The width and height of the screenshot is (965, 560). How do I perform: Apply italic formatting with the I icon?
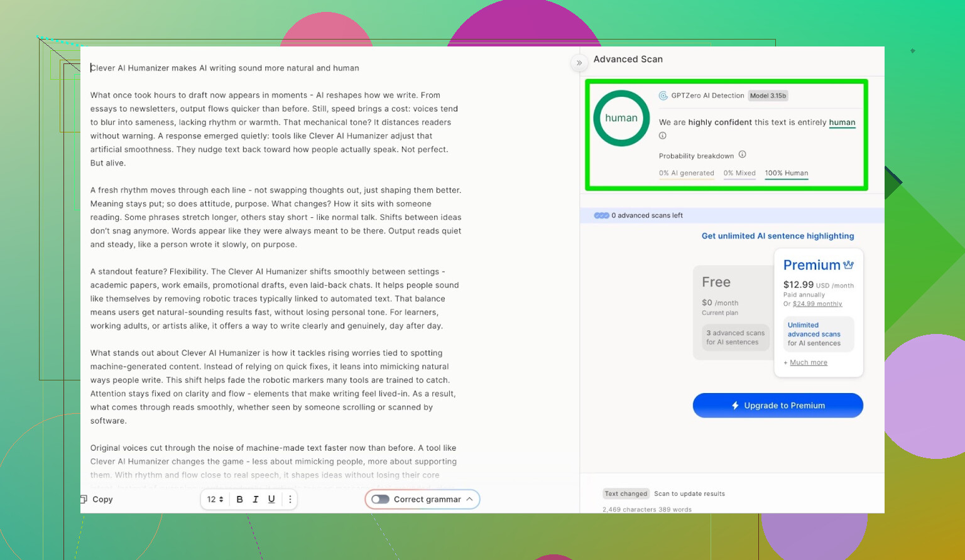coord(256,499)
